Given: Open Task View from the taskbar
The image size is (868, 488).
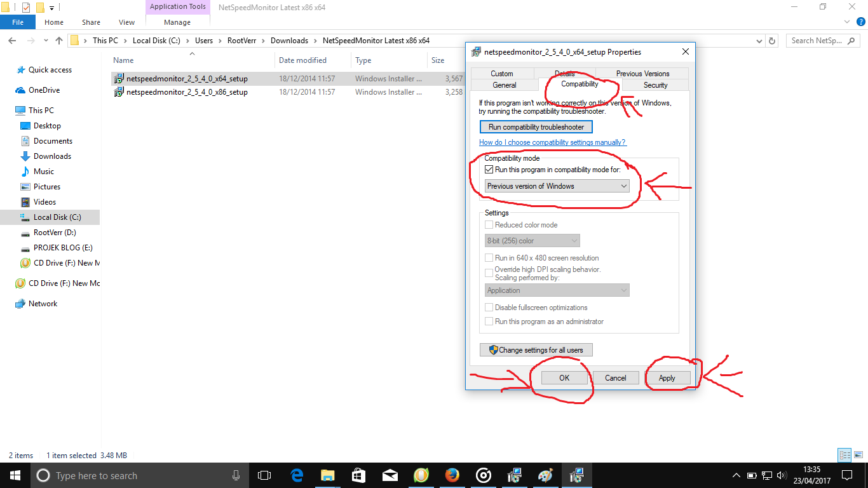Looking at the screenshot, I should tap(264, 475).
